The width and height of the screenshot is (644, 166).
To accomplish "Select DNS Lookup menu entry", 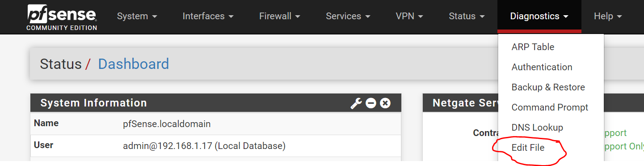I will [x=537, y=128].
